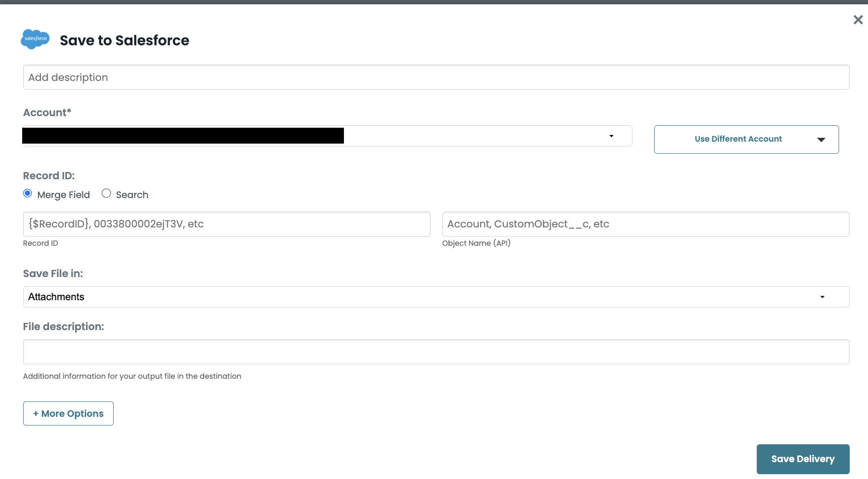Click the File description text box
Image resolution: width=868 pixels, height=479 pixels.
click(435, 352)
